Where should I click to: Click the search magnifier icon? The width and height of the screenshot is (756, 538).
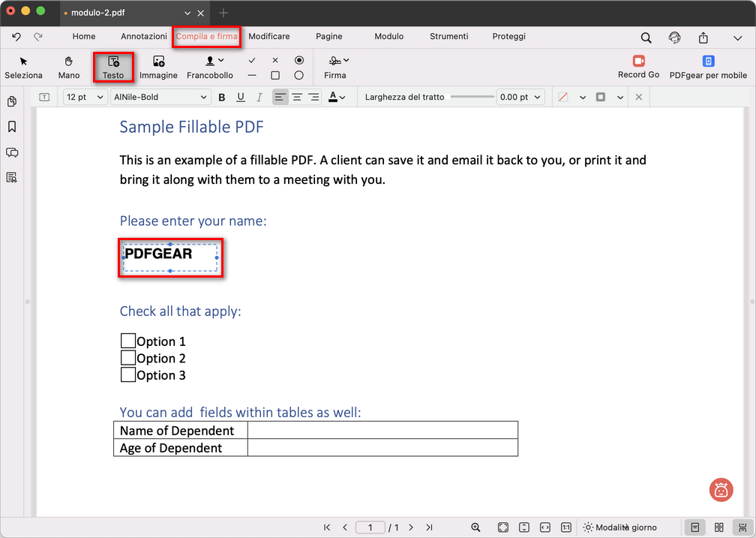[646, 38]
